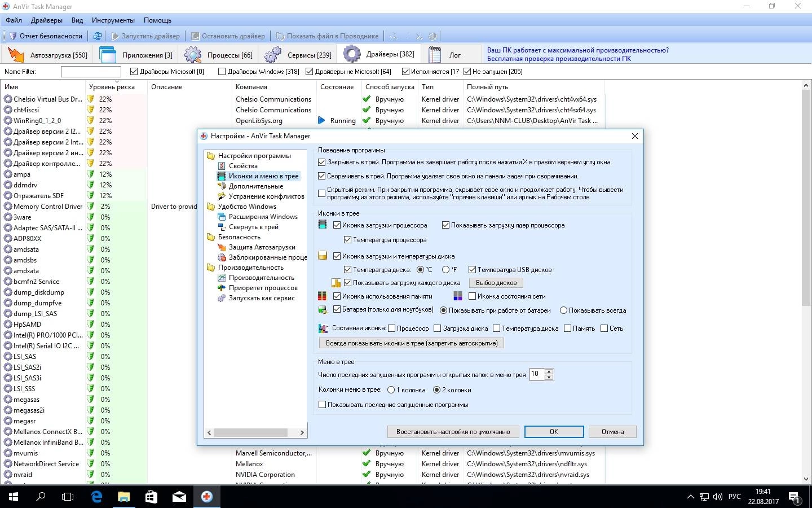The width and height of the screenshot is (812, 508).
Task: Click the memory usage colored grid icon
Action: coord(323,296)
